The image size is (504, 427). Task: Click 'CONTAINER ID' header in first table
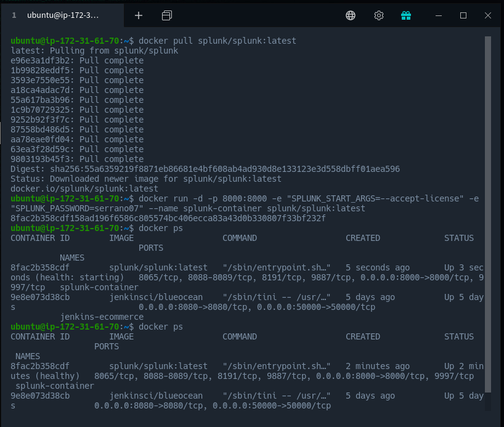click(40, 238)
